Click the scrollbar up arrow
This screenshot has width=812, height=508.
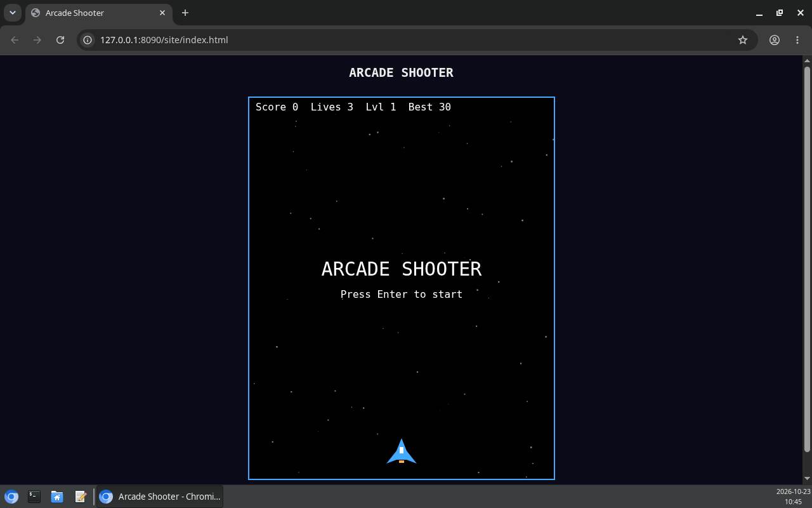[x=807, y=61]
